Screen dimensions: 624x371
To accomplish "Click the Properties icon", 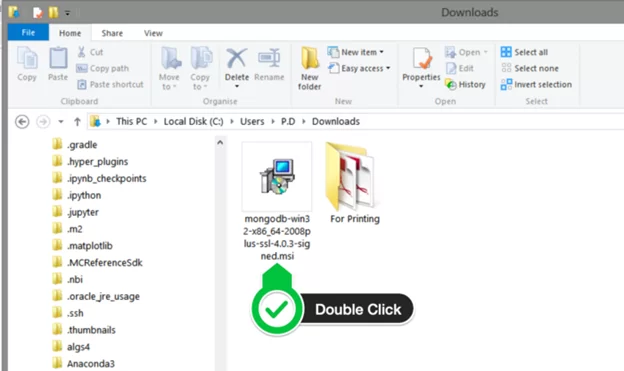I will point(421,60).
